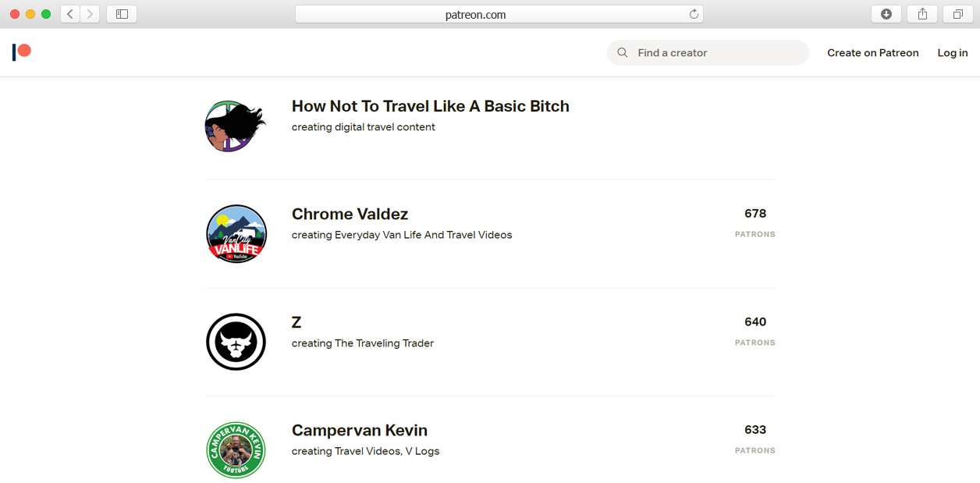
Task: Open Chrome Valdez creator title
Action: pos(350,214)
